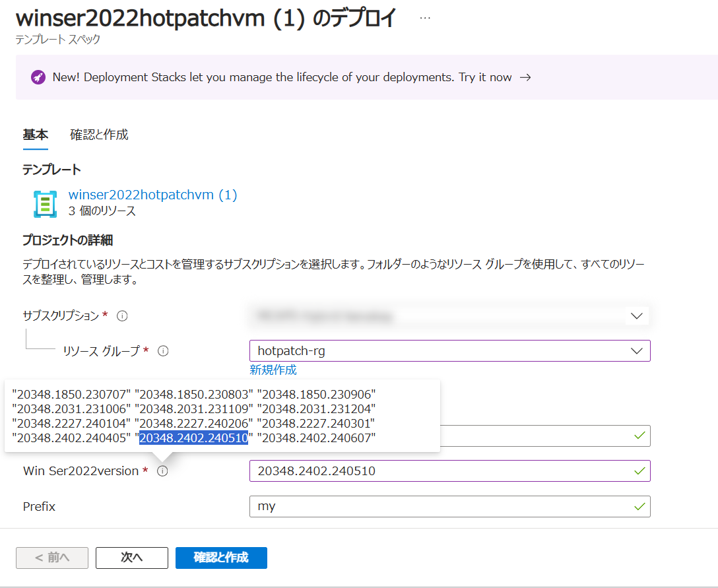Switch to the 確認と作成 tab
This screenshot has width=718, height=588.
99,135
